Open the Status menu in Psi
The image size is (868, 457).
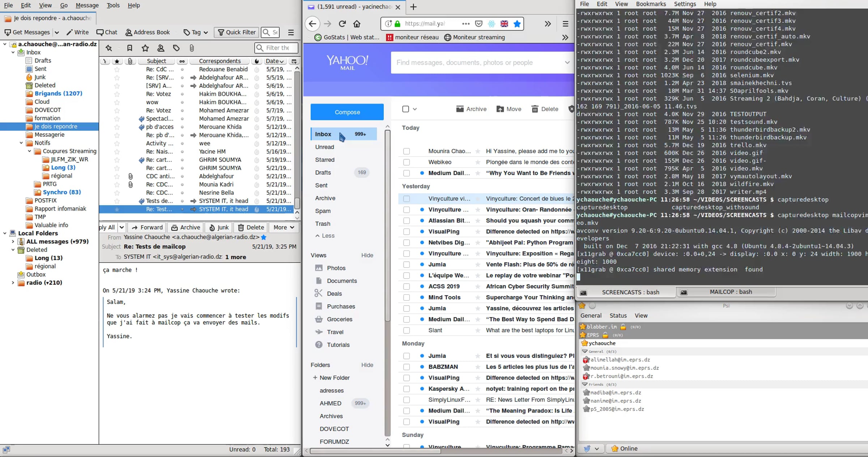[x=618, y=316]
